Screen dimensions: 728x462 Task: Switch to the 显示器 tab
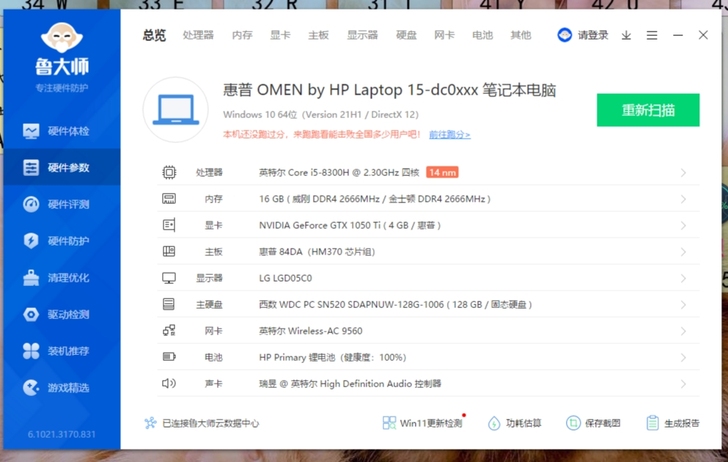click(x=363, y=35)
